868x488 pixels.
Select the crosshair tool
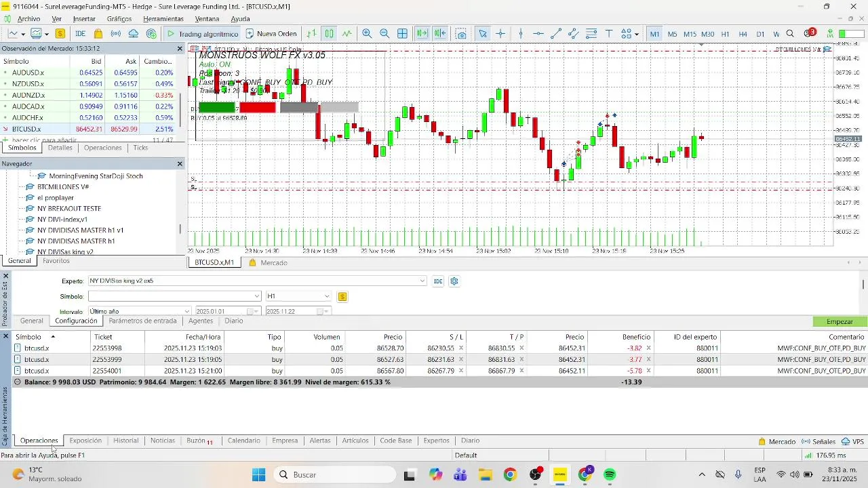click(x=500, y=33)
